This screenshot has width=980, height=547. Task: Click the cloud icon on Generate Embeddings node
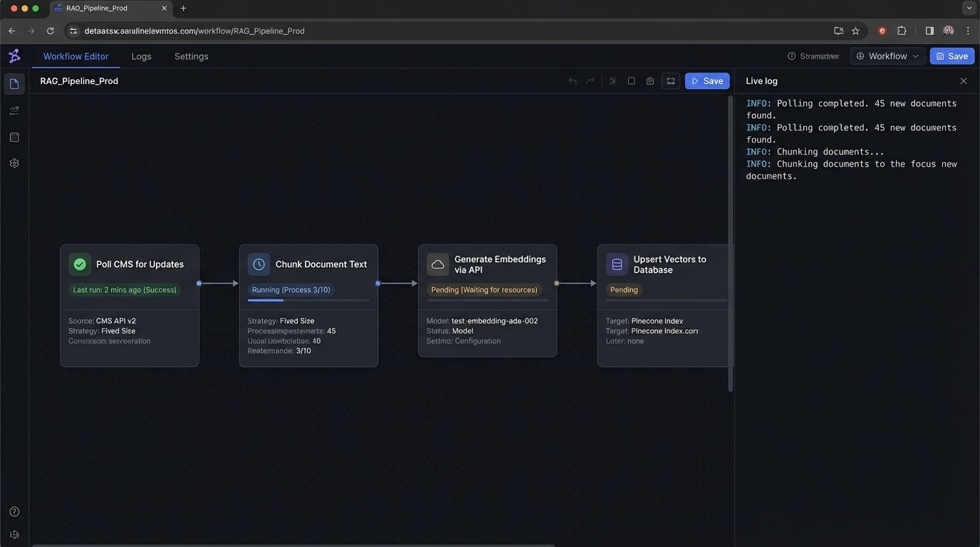(x=438, y=264)
